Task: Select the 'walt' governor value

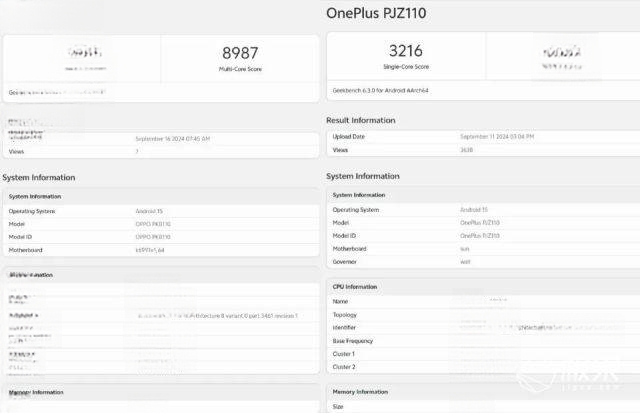Action: click(x=465, y=262)
